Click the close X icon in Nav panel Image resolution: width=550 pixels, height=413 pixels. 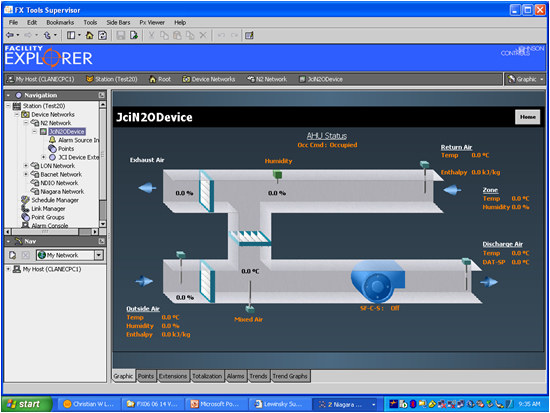pos(26,255)
